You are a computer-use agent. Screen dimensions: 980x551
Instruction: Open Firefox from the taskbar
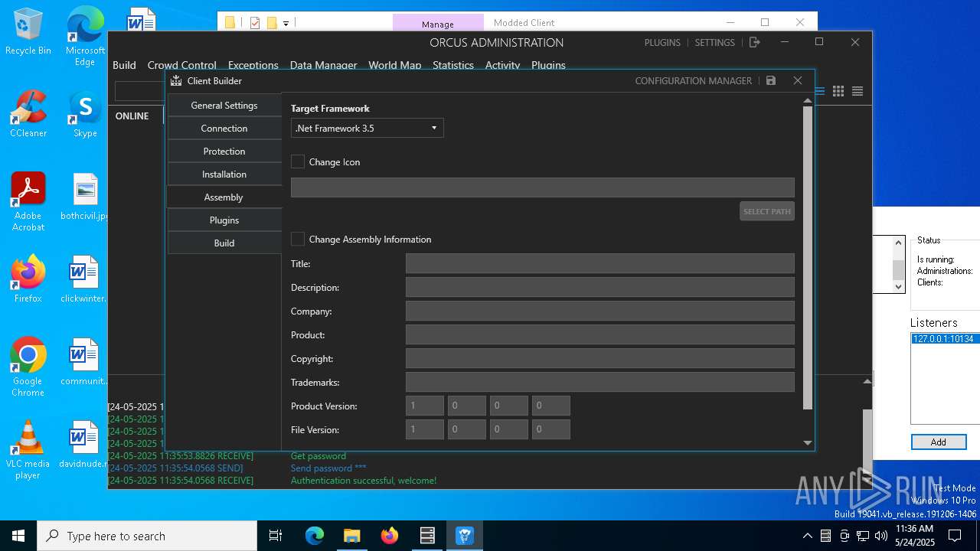390,536
